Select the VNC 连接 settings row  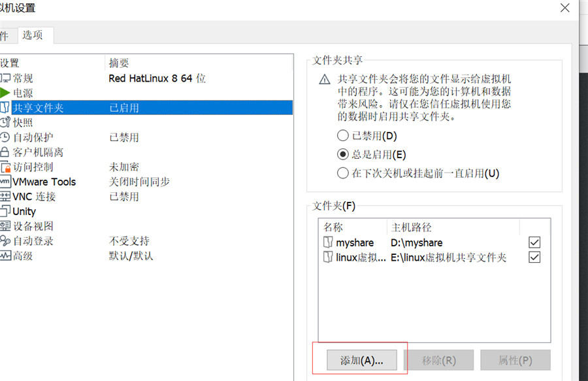(146, 197)
